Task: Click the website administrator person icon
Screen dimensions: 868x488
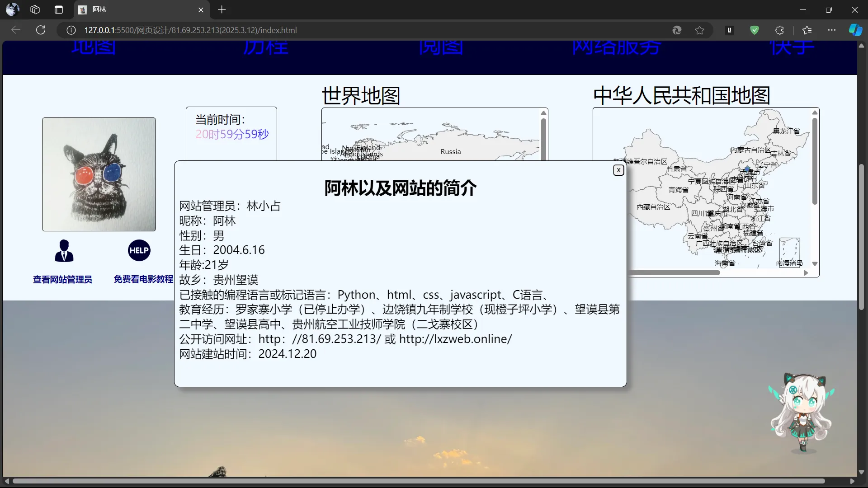Action: coord(64,251)
